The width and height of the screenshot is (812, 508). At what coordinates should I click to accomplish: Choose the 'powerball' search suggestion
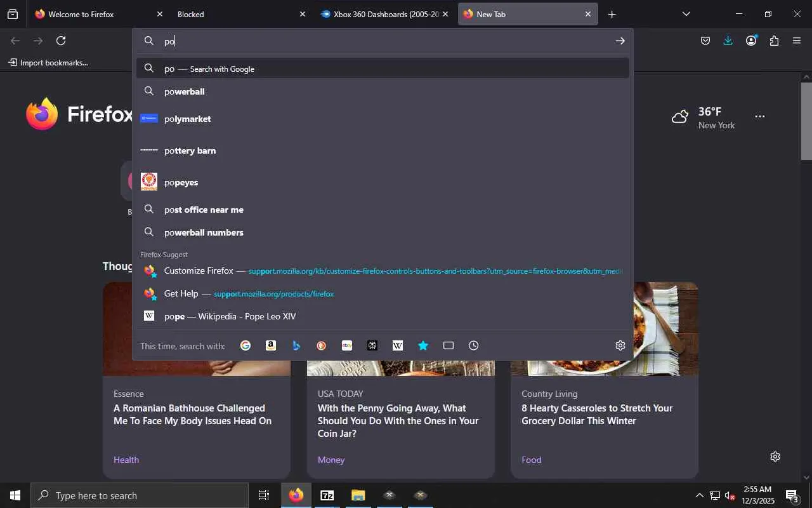[383, 91]
